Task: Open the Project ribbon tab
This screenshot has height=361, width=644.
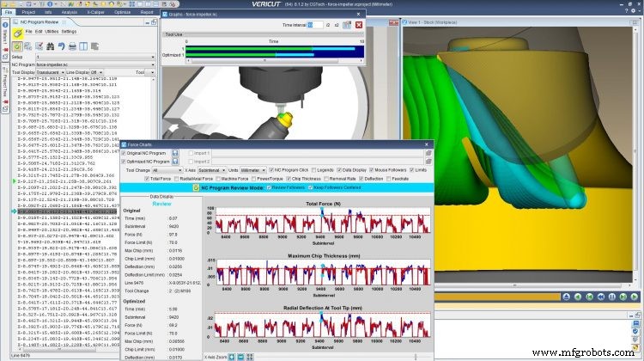Action: tap(28, 12)
